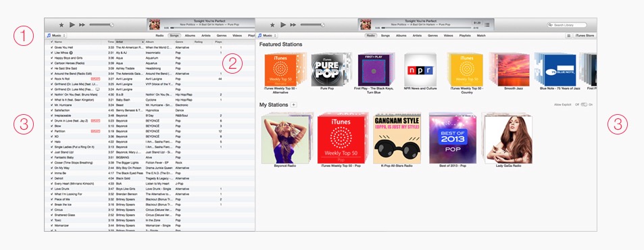This screenshot has height=250, width=644.
Task: Sort by the Artist column header arrow
Action: [x=143, y=42]
